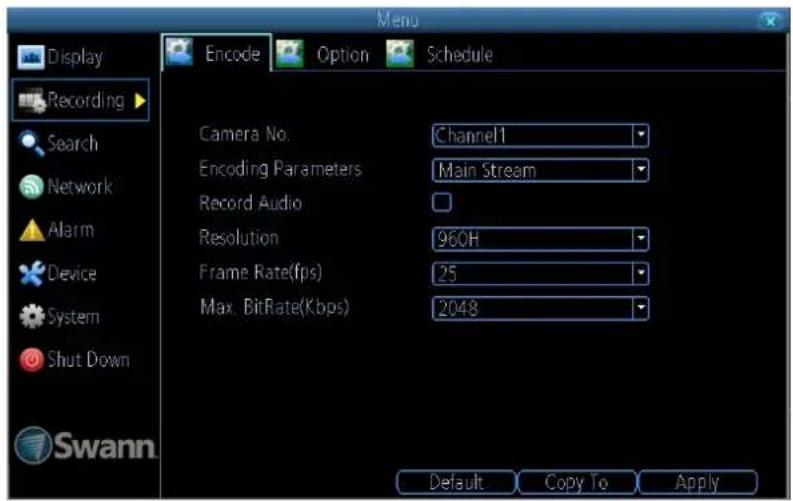Click the 25 frame rate field
The width and height of the screenshot is (793, 501).
click(x=540, y=274)
